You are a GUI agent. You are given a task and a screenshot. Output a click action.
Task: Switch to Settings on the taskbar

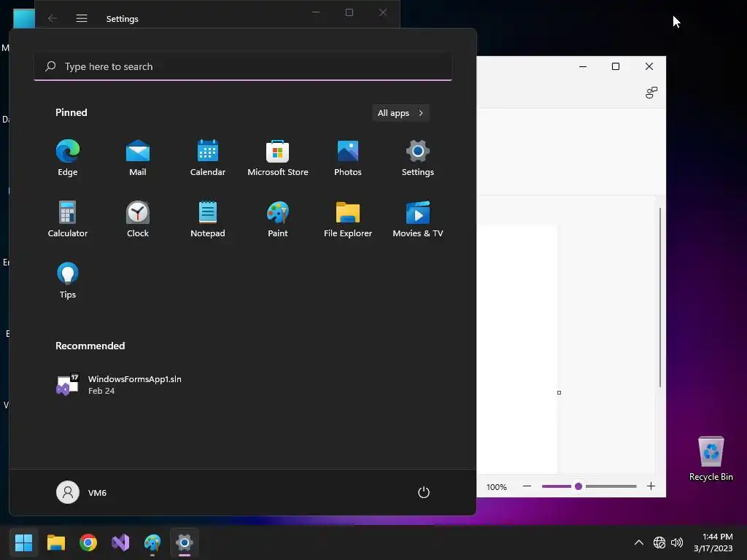[185, 542]
